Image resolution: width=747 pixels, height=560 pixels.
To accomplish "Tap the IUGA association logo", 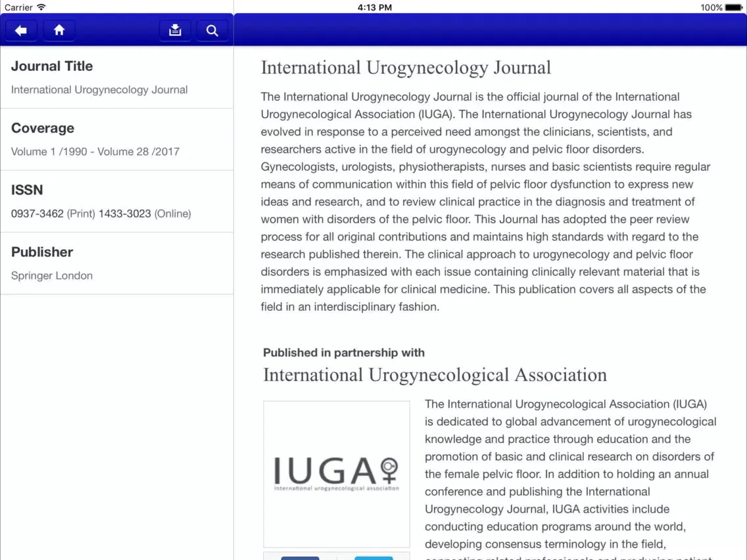I will pos(336,474).
